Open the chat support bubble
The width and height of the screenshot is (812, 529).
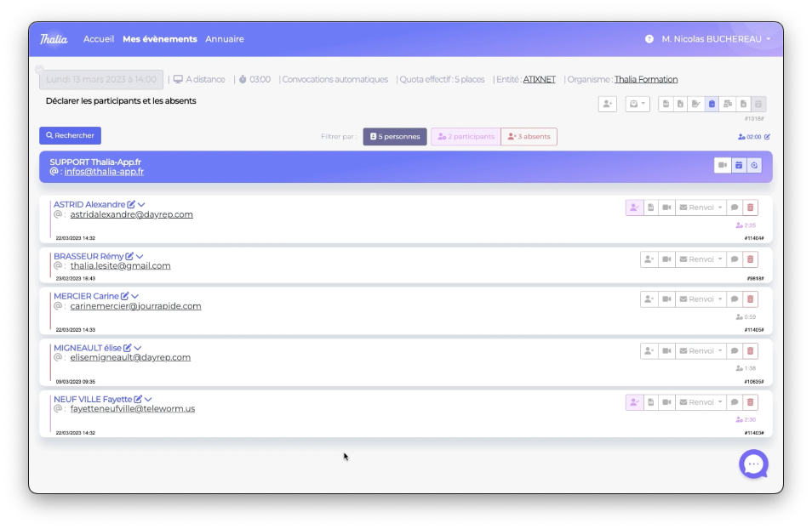pyautogui.click(x=753, y=464)
